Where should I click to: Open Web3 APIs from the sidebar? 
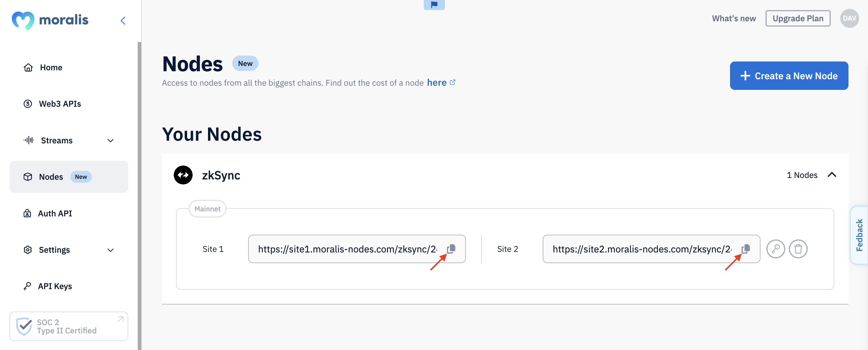pos(60,104)
